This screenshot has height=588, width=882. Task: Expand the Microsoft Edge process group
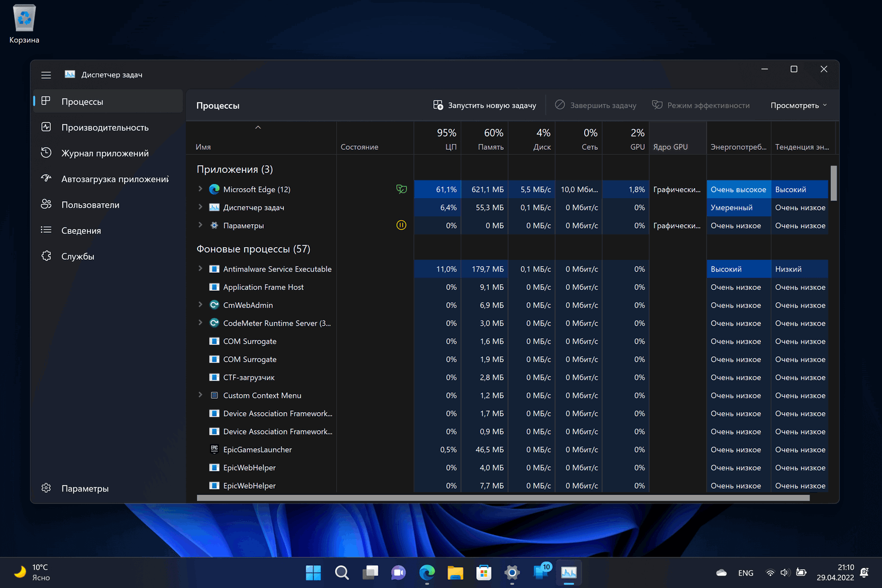point(201,189)
